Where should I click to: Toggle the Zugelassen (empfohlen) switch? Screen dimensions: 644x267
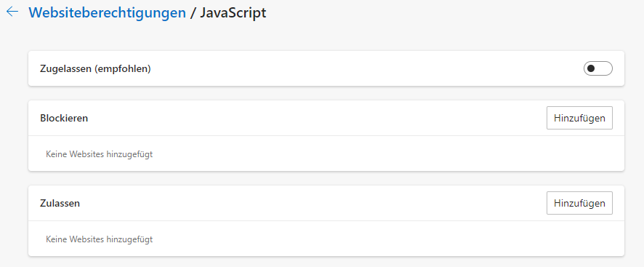point(598,68)
